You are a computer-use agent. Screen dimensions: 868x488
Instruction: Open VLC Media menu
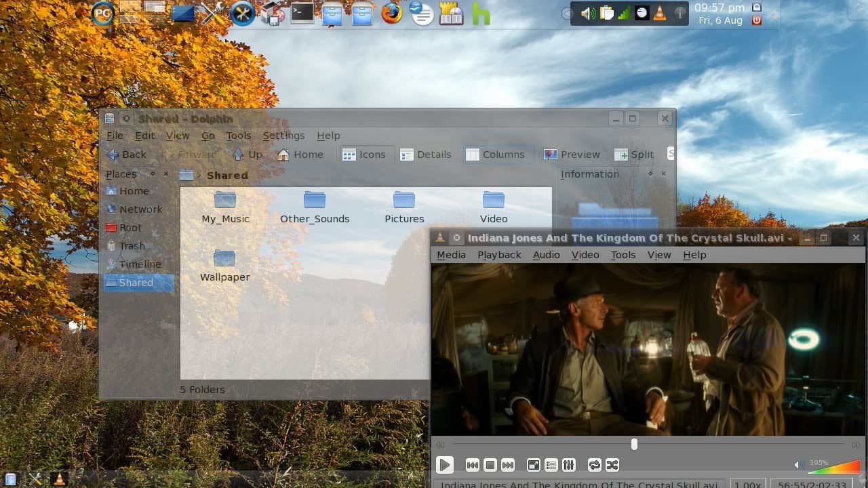coord(451,255)
